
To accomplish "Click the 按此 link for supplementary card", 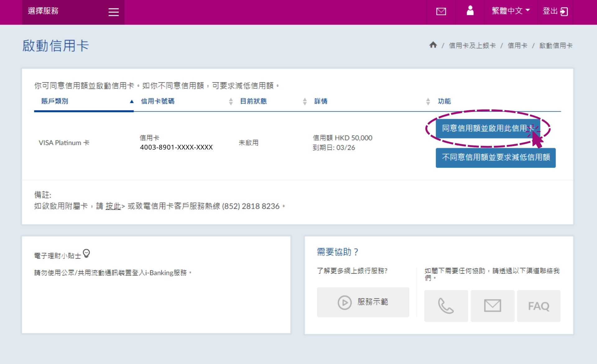I will [x=113, y=206].
